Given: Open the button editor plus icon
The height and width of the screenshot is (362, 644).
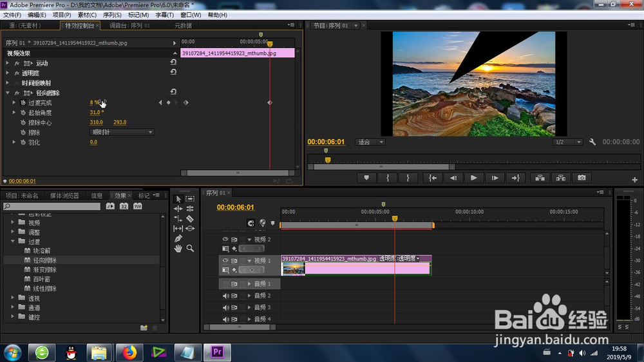Looking at the screenshot, I should [x=634, y=180].
